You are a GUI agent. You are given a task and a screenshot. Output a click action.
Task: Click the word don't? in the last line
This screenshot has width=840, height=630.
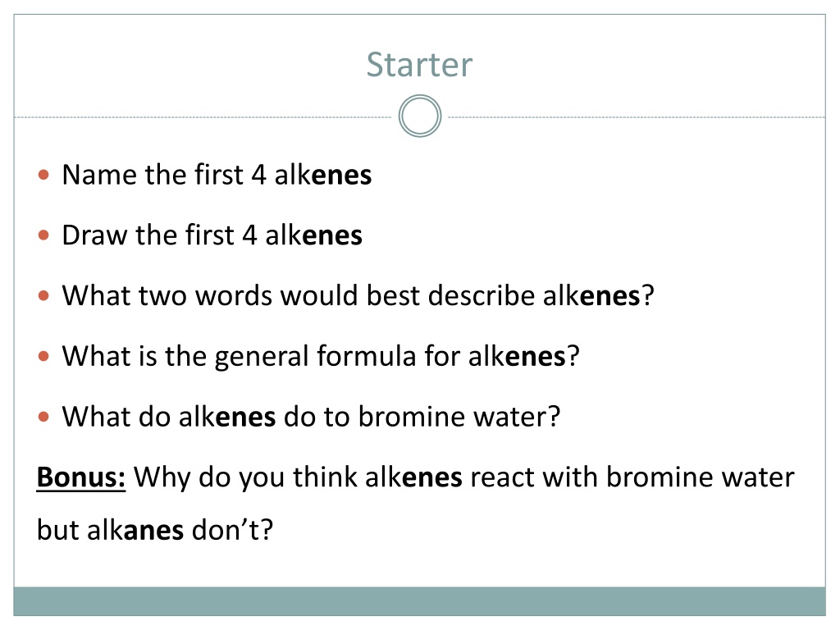pyautogui.click(x=232, y=531)
